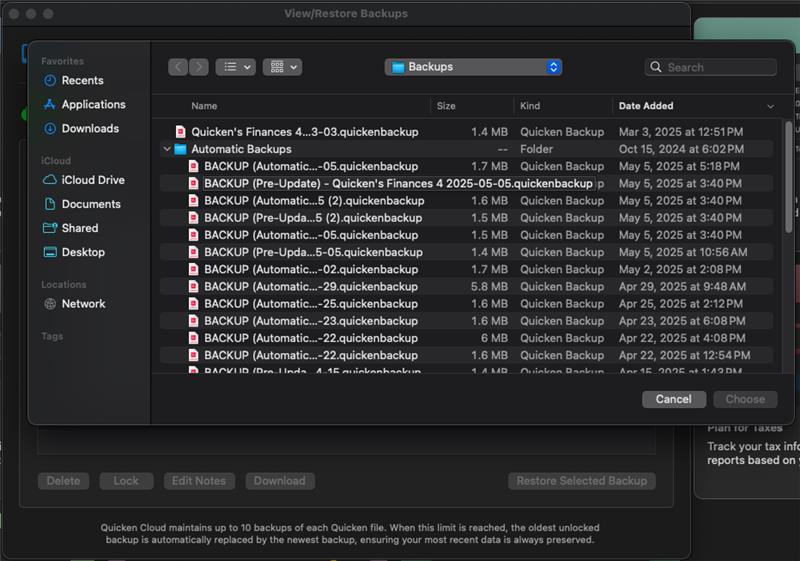
Task: Click the 5.8 MB size cell
Action: coord(489,287)
